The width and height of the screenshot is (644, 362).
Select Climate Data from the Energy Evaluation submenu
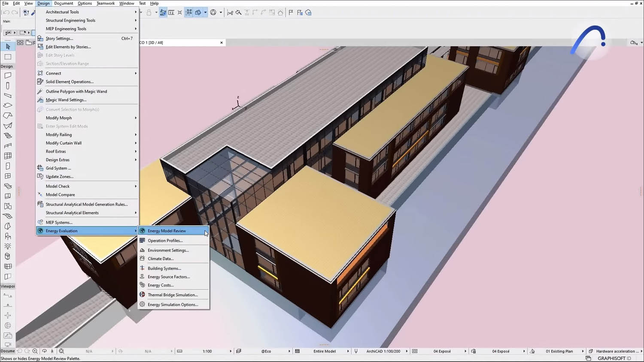point(161,258)
